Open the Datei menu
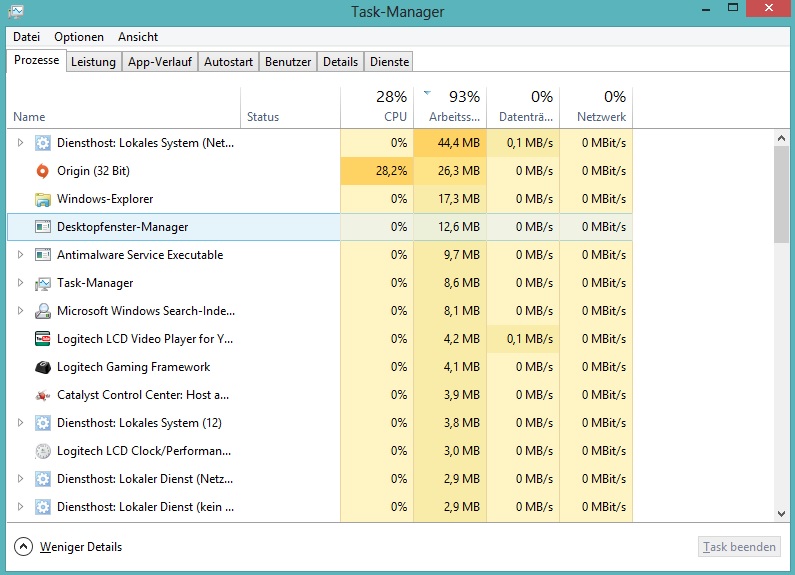This screenshot has width=795, height=575. (x=26, y=37)
